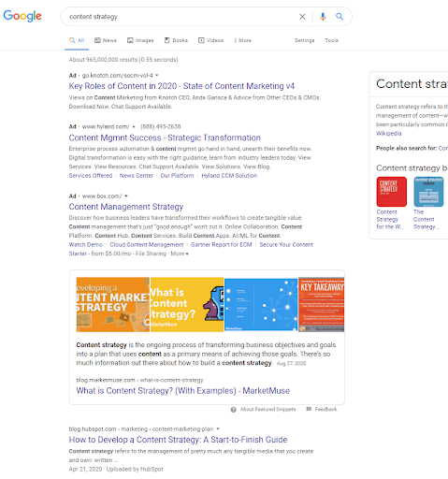
Task: Click the About Featured Snippets help icon
Action: (x=233, y=410)
